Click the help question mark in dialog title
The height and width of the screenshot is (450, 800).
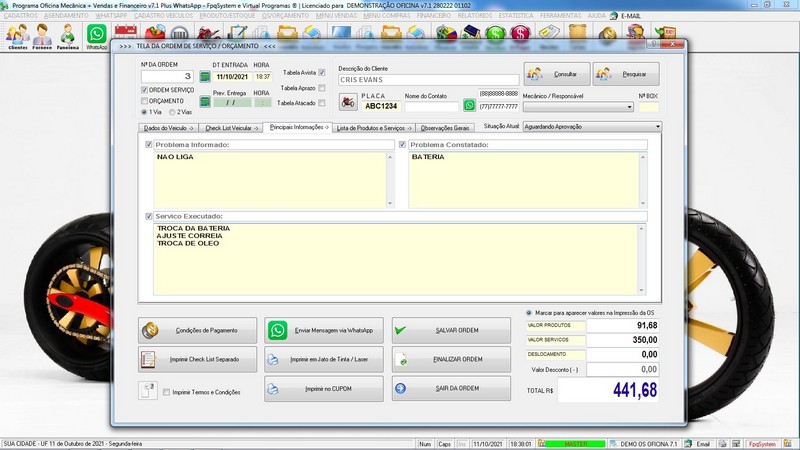654,44
